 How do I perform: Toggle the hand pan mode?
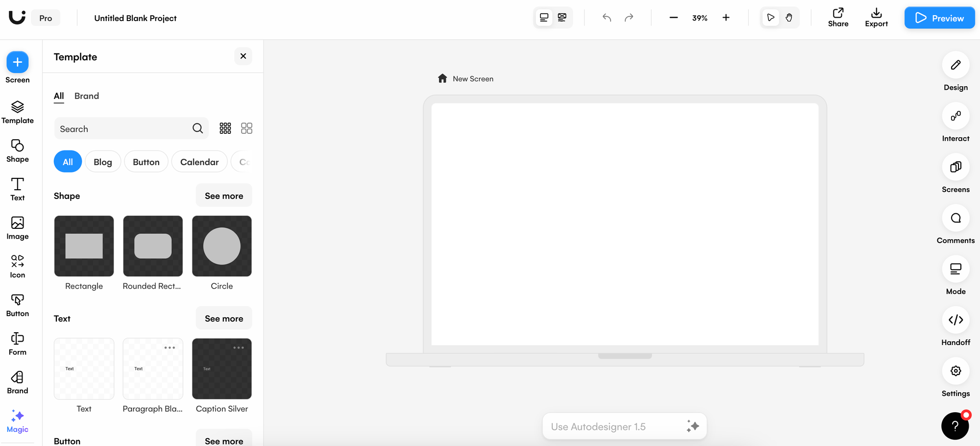(x=789, y=18)
